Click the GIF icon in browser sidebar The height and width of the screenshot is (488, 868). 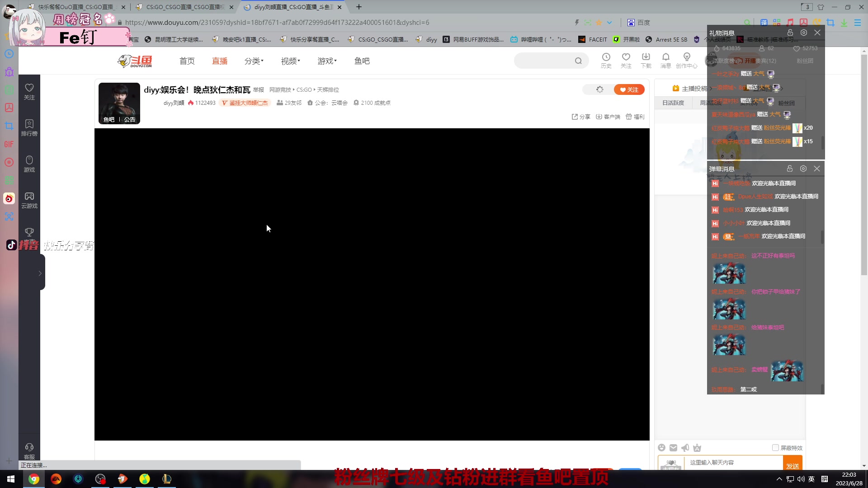[9, 144]
